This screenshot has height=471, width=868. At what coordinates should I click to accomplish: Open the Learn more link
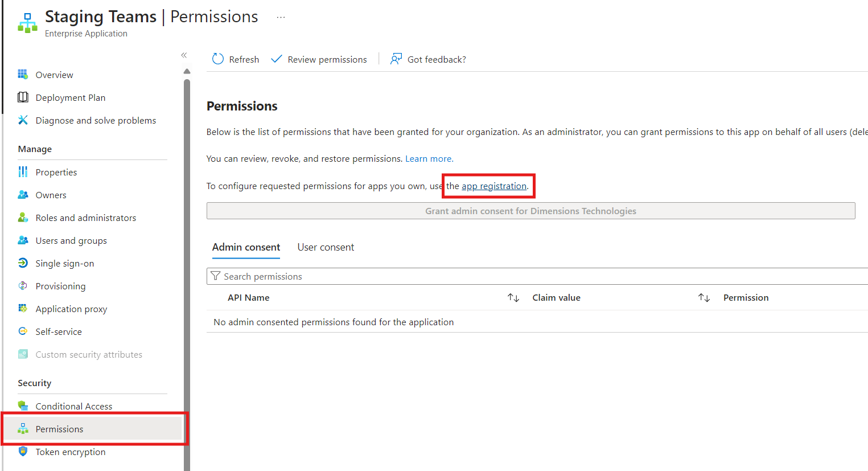click(429, 159)
